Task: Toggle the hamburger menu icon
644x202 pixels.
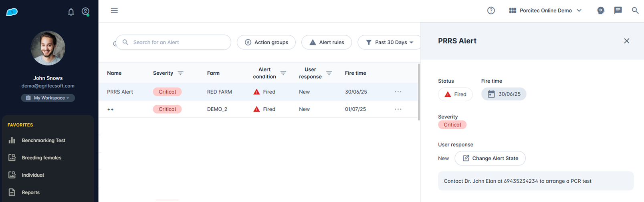Action: pos(114,10)
